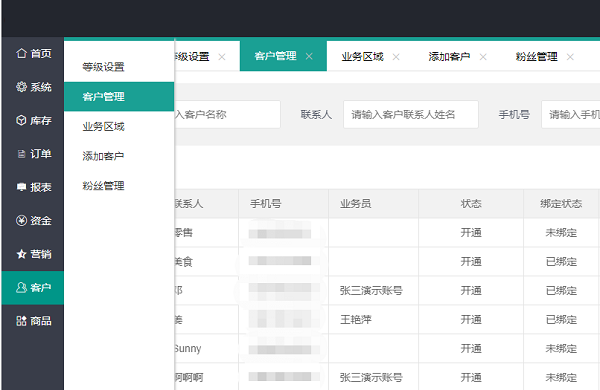Close the 粉丝管理 tab

570,57
